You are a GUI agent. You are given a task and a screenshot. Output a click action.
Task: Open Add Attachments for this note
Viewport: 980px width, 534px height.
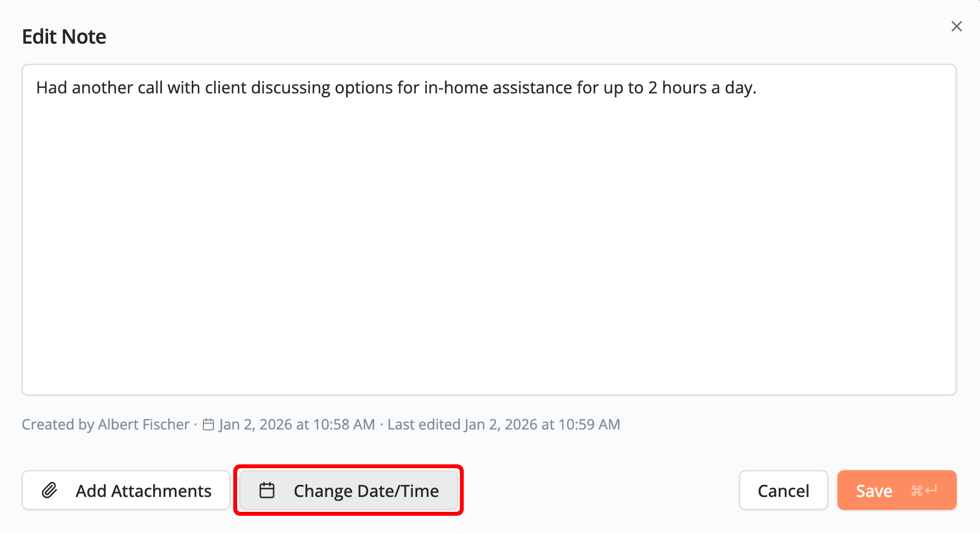point(125,490)
